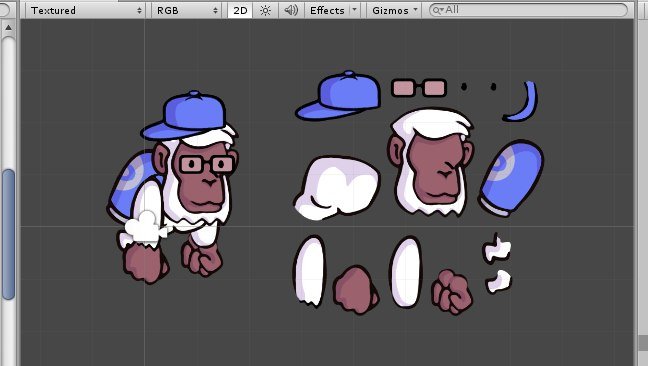648x366 pixels.
Task: Toggle scene lighting sun icon
Action: tap(265, 10)
